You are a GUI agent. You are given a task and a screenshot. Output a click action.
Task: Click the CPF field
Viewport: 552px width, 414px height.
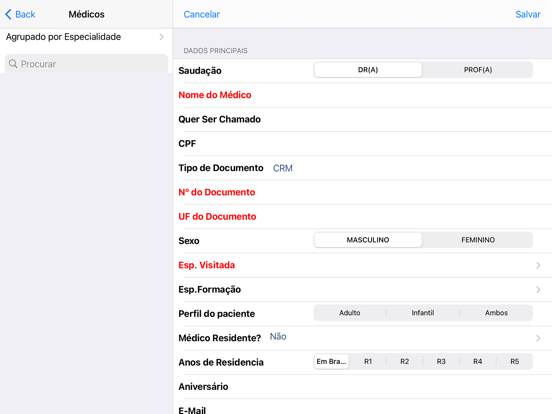click(x=363, y=144)
